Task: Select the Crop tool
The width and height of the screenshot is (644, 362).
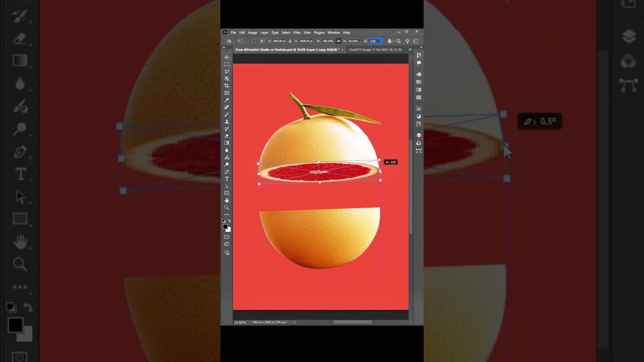Action: pos(226,85)
